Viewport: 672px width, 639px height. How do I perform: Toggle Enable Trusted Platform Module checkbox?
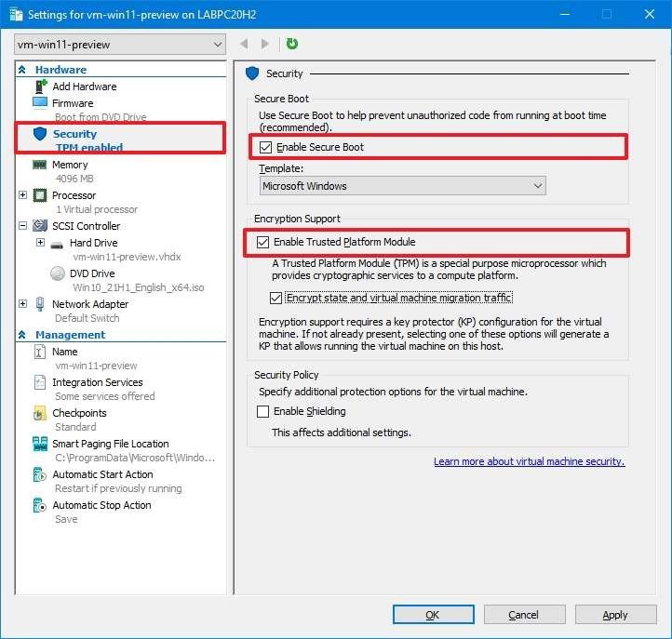click(262, 242)
